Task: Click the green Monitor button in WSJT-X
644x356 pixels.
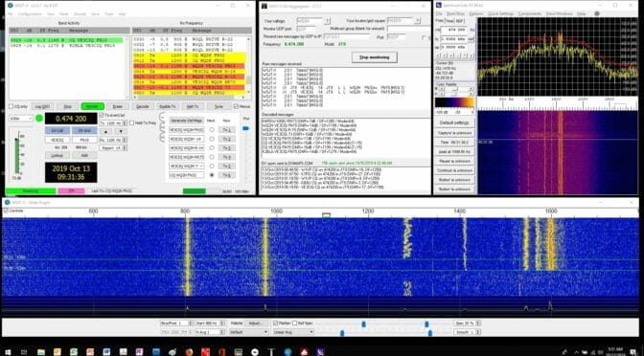Action: (x=92, y=106)
